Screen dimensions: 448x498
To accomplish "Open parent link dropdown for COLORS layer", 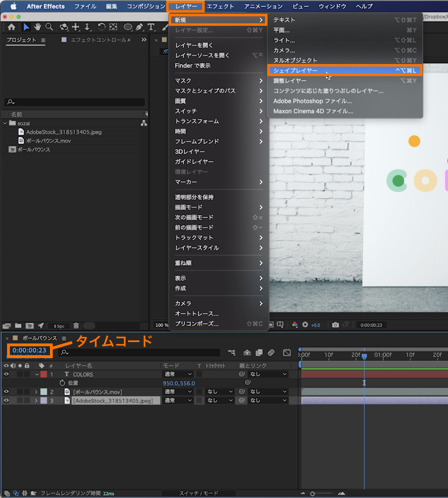I will point(269,374).
